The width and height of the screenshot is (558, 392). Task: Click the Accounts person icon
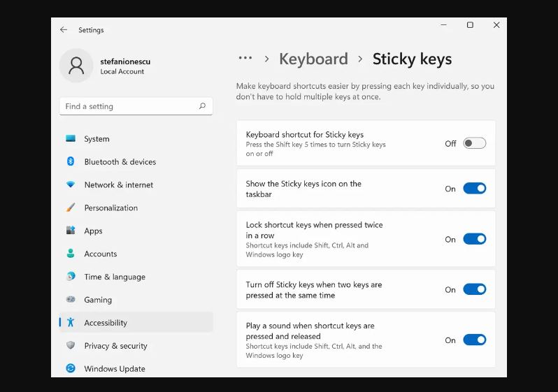(71, 253)
